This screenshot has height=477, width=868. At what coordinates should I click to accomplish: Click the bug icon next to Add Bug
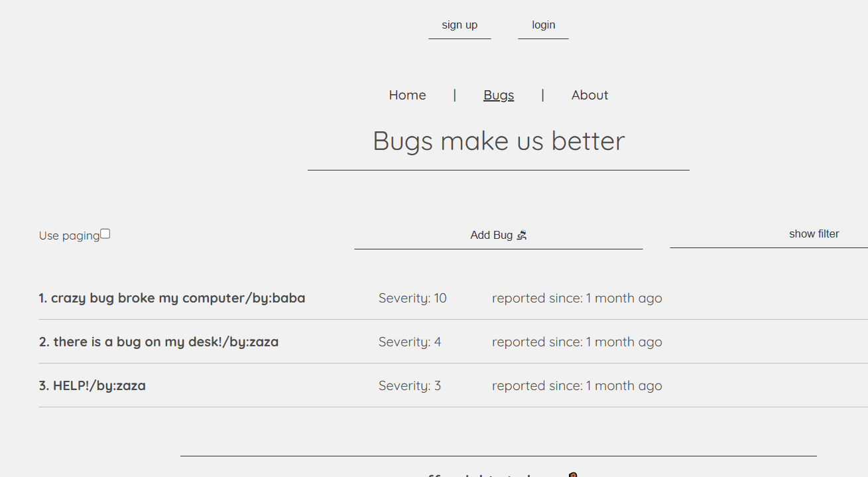click(x=523, y=235)
